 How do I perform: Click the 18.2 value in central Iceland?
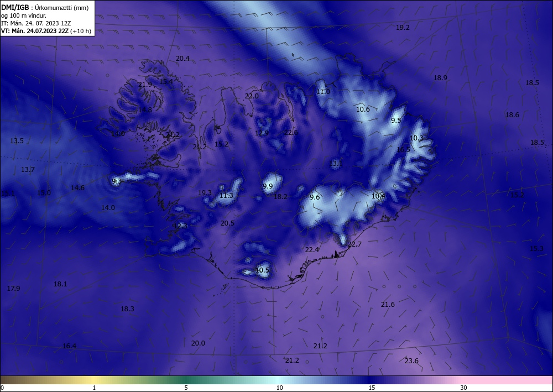pyautogui.click(x=280, y=197)
